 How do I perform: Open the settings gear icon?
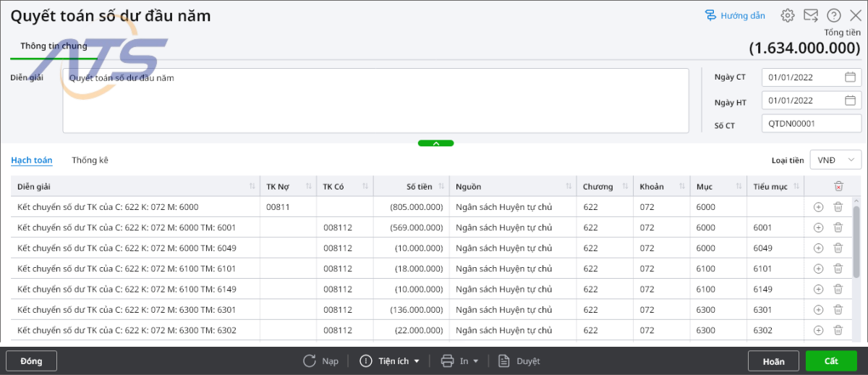click(788, 15)
